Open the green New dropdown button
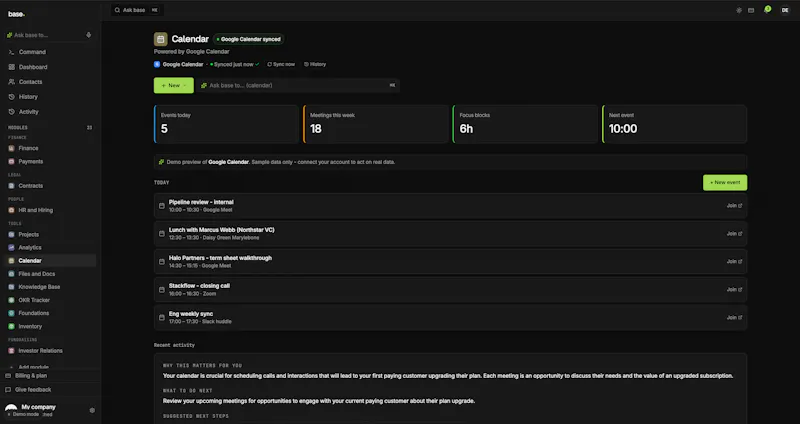 click(174, 85)
